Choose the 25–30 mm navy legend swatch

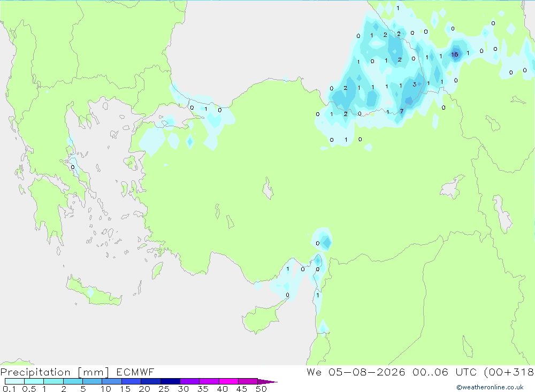pos(170,381)
